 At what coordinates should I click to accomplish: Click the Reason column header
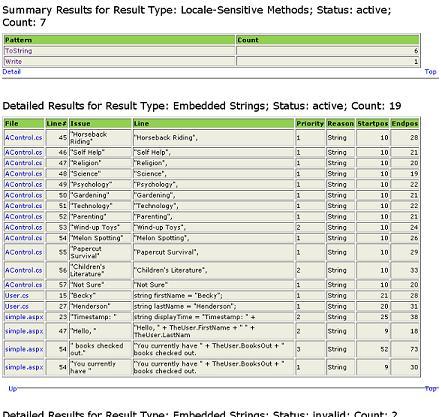340,123
